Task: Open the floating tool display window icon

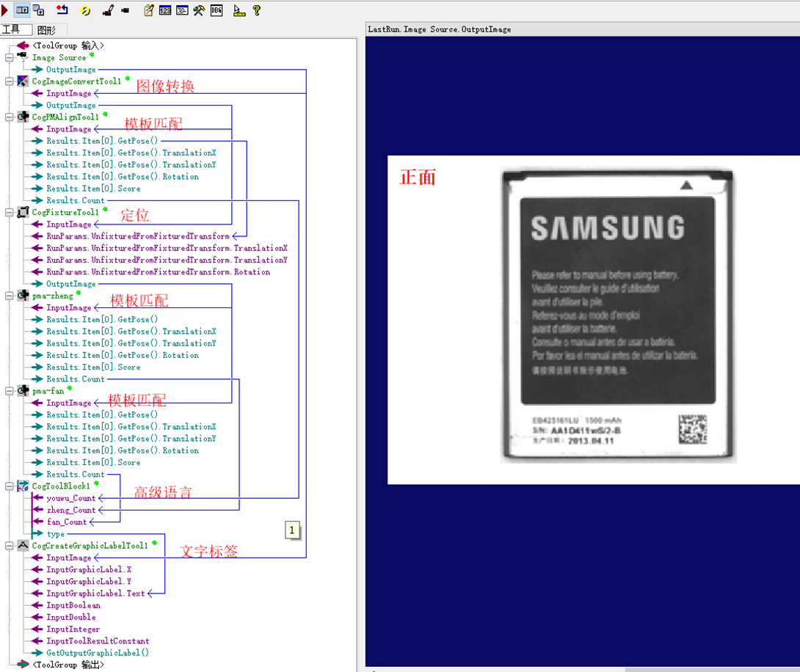Action: [39, 10]
